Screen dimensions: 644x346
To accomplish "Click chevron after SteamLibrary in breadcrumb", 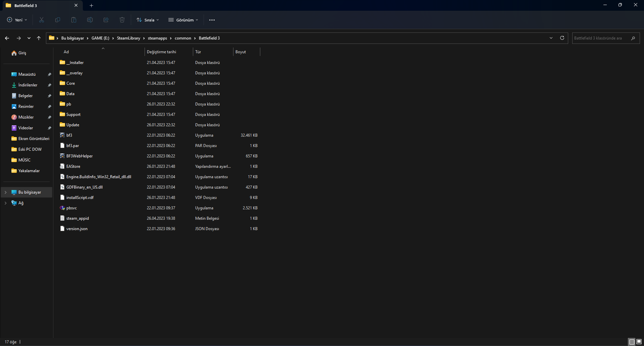I will [144, 38].
